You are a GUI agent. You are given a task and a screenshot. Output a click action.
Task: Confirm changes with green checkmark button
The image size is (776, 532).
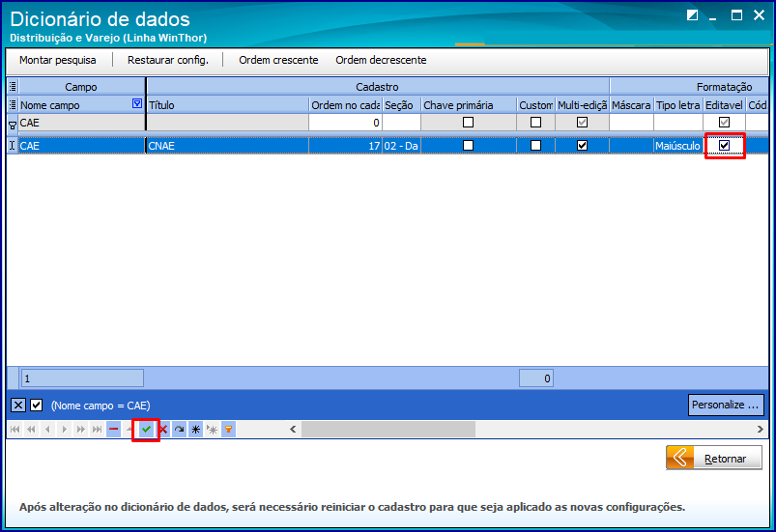point(146,429)
